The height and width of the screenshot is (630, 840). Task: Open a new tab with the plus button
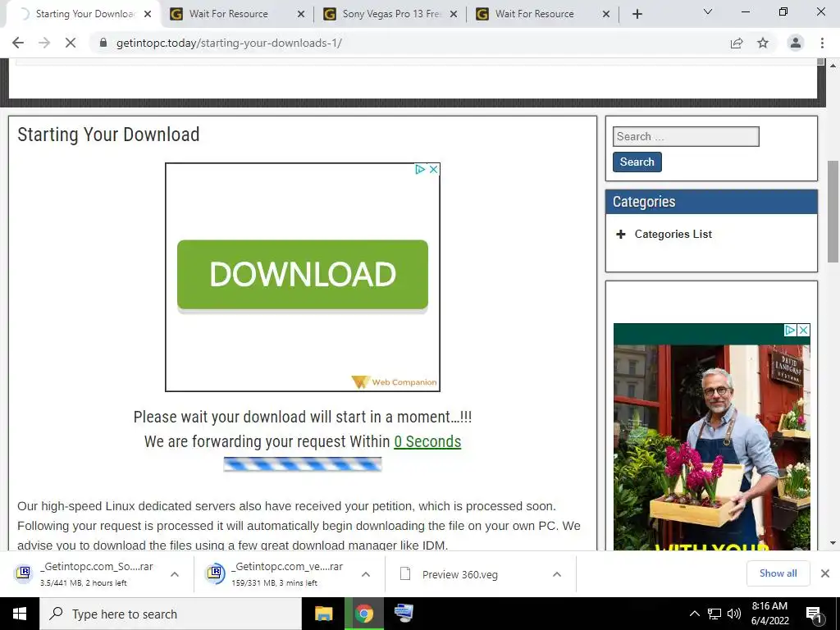coord(637,14)
